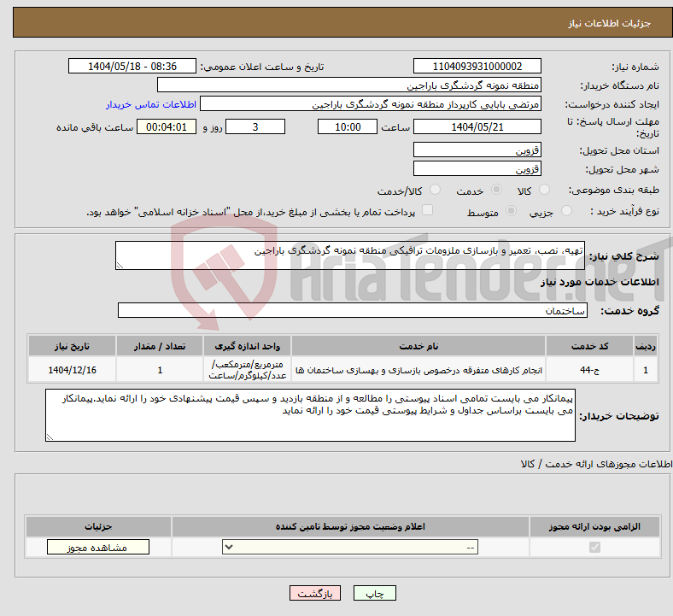This screenshot has width=673, height=616.
Task: Open the اطلاعات تماس خریدار link
Action: (x=151, y=104)
